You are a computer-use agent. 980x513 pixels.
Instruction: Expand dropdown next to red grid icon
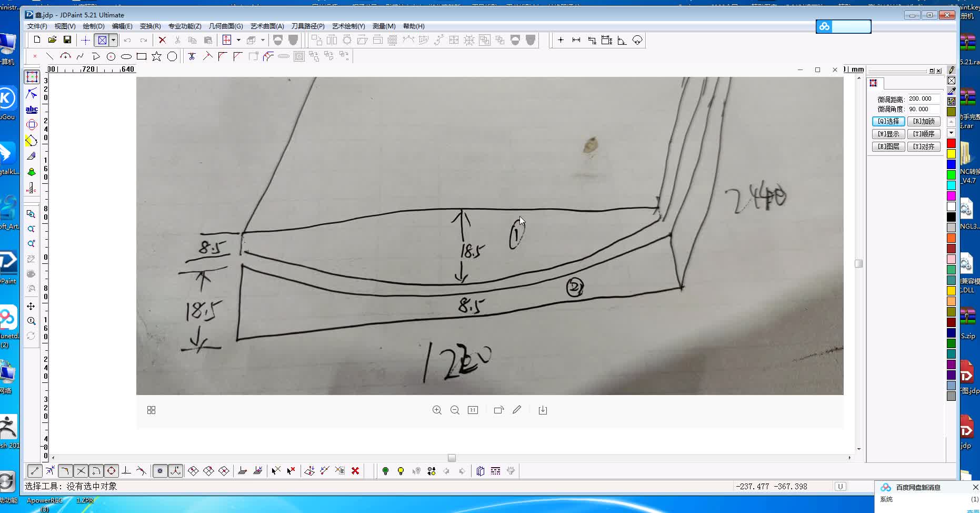(x=238, y=40)
